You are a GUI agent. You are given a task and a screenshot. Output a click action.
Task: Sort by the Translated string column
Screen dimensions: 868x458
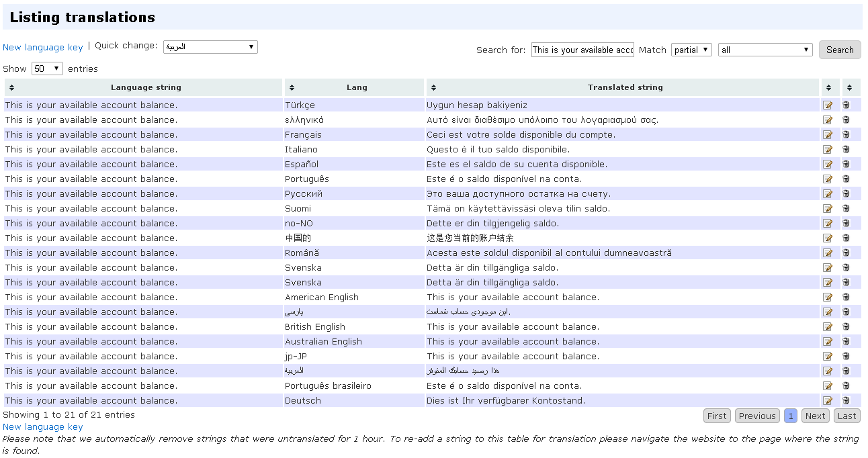623,87
